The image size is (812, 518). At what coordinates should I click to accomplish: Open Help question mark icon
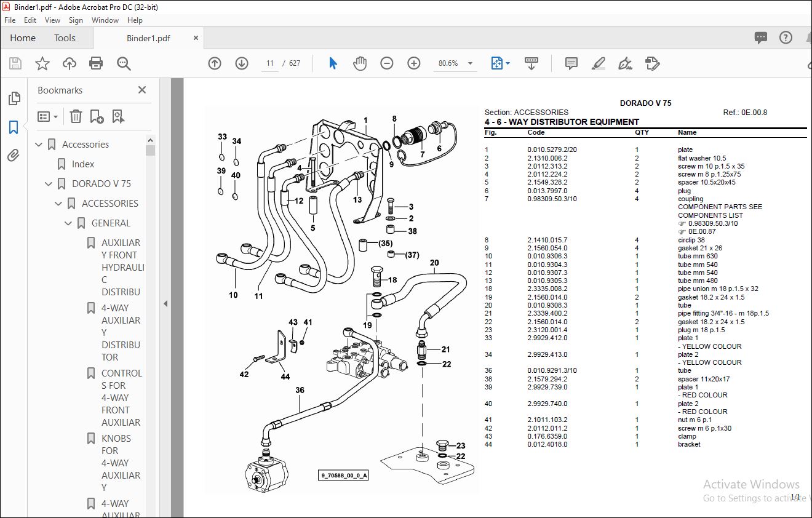coord(786,38)
